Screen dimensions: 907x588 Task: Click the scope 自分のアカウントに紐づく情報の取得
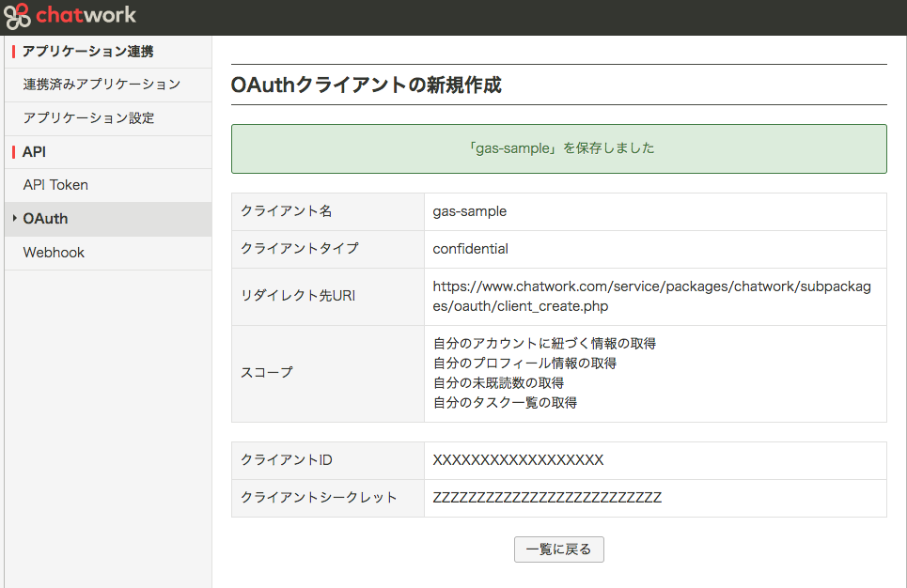click(x=544, y=344)
